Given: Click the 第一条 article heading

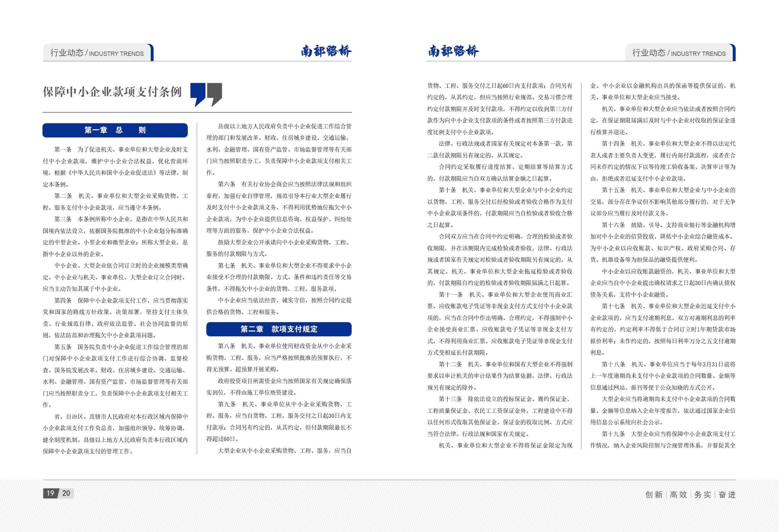Looking at the screenshot, I should click(x=63, y=150).
